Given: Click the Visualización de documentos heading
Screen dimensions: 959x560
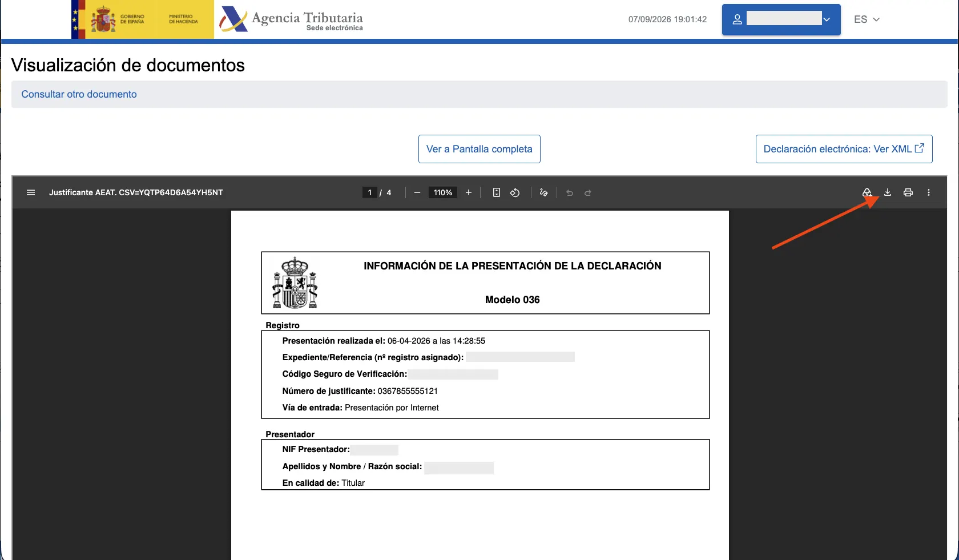Looking at the screenshot, I should coord(128,65).
